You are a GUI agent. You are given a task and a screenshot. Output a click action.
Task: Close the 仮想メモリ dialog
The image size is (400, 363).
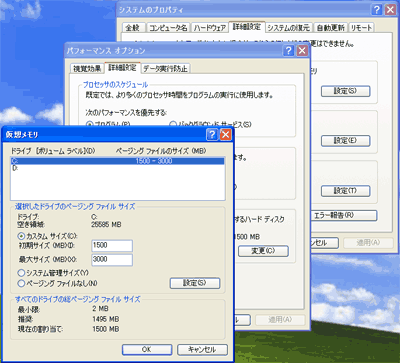pos(226,135)
